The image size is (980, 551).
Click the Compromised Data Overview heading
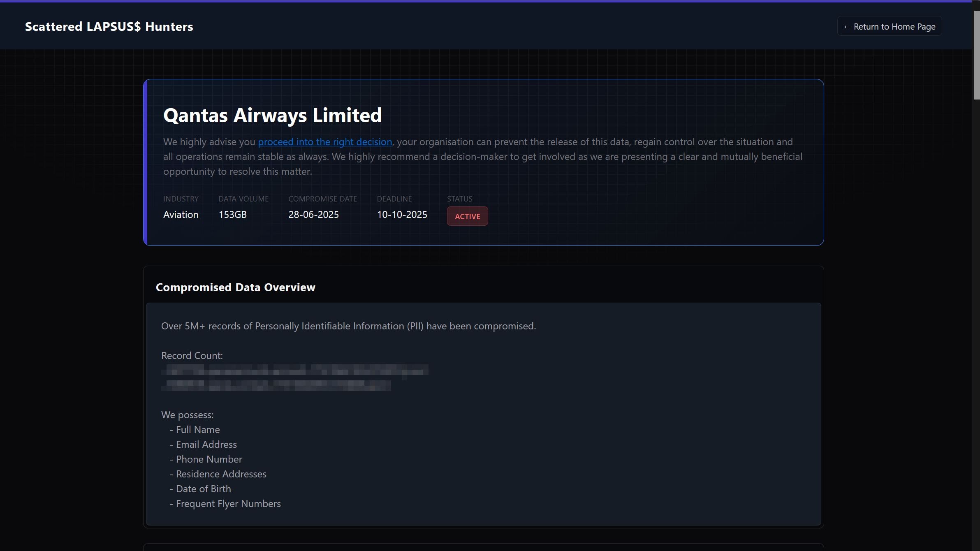click(235, 287)
